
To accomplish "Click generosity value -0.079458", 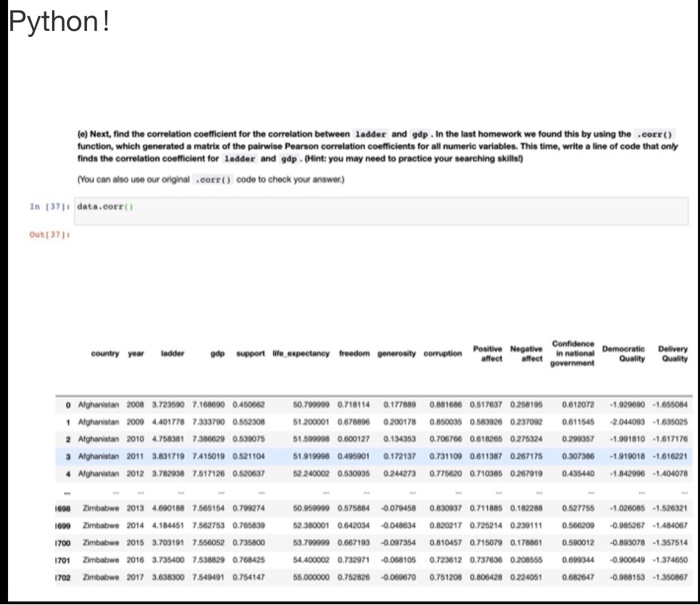I will click(x=398, y=508).
